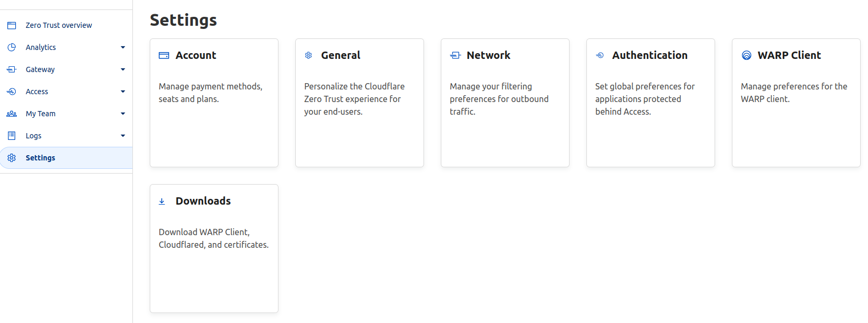
Task: Click the Network card's icon
Action: pos(454,55)
